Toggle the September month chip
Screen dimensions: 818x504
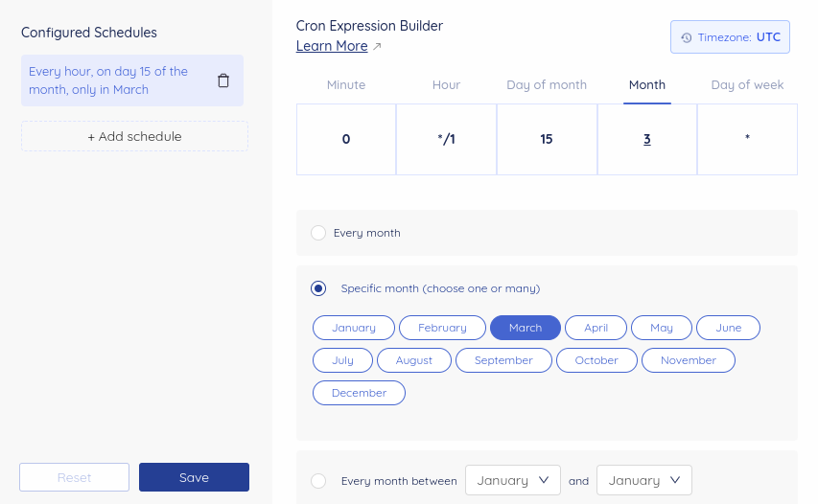click(x=504, y=360)
